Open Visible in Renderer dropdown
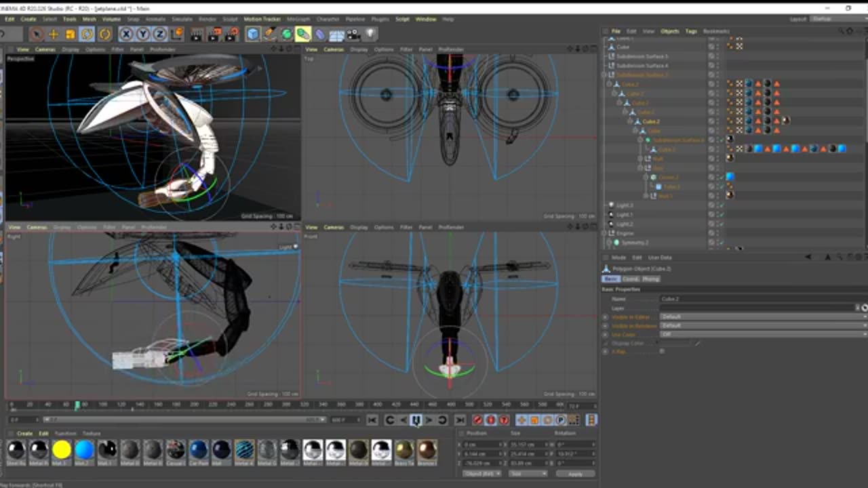This screenshot has height=488, width=868. pos(764,325)
